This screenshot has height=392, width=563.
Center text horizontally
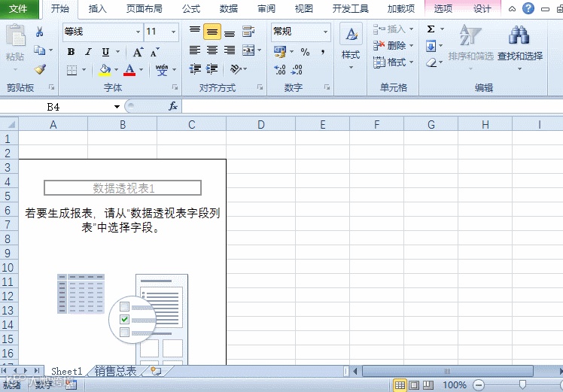click(x=212, y=50)
